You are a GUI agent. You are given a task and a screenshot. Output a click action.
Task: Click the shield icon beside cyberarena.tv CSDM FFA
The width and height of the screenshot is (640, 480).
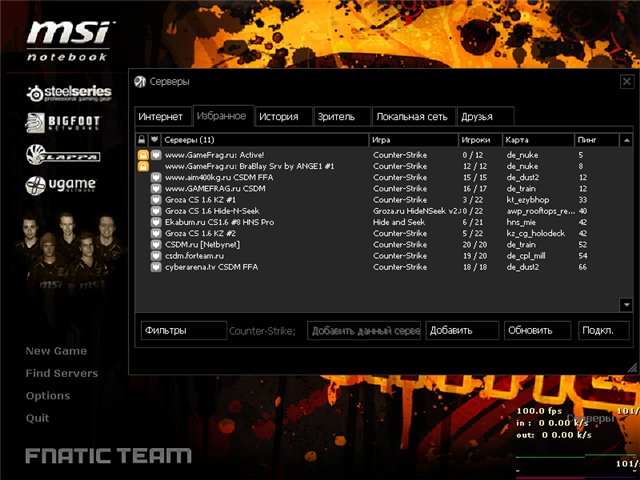[x=155, y=265]
